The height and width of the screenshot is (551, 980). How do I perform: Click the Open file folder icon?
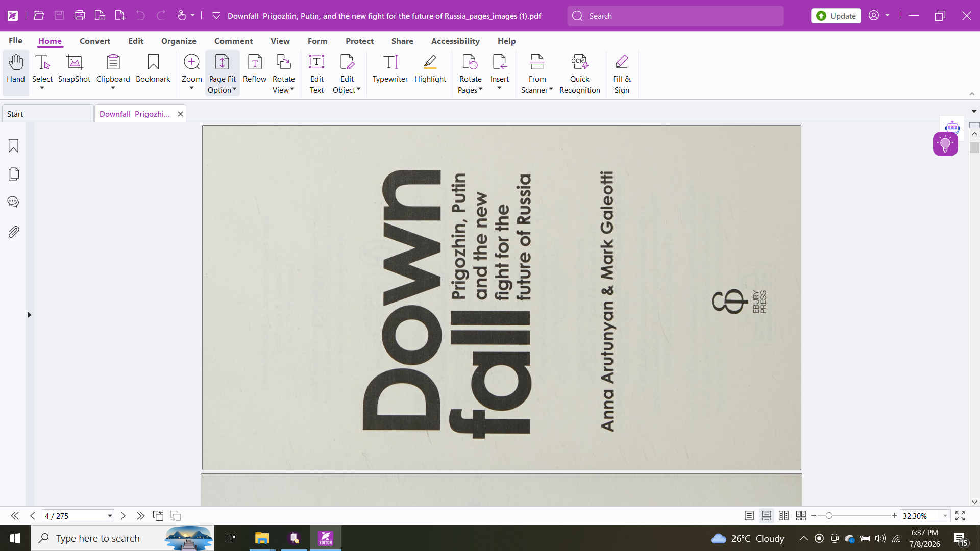pyautogui.click(x=38, y=16)
